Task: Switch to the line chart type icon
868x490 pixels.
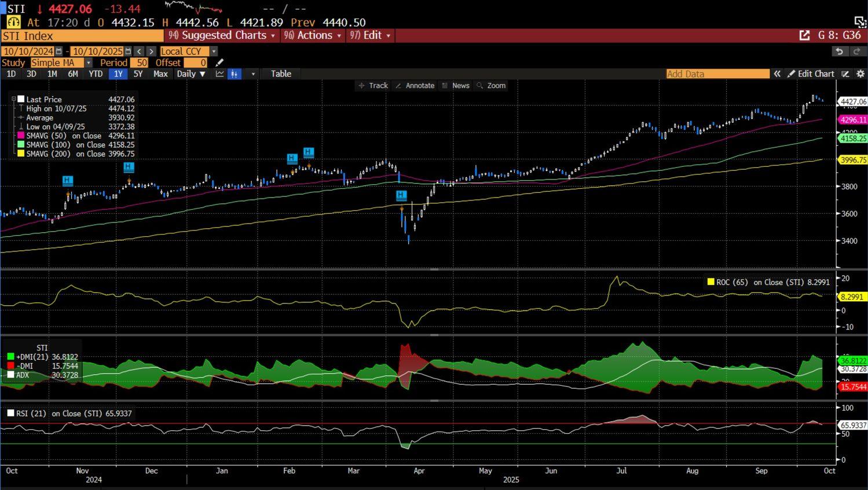Action: pyautogui.click(x=219, y=74)
